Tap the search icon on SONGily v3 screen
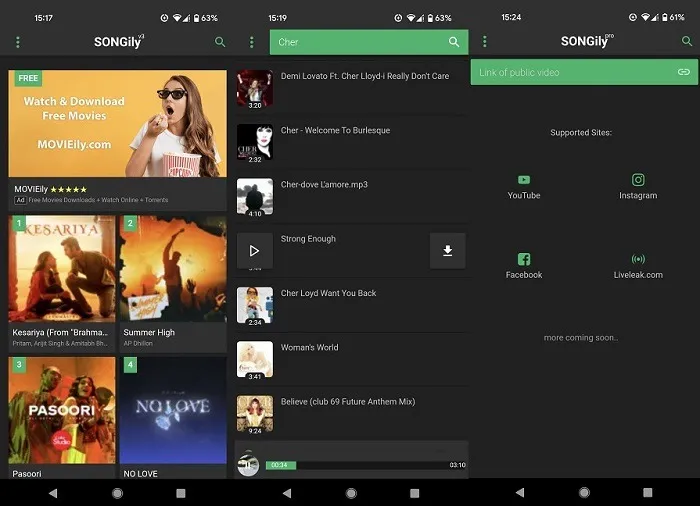This screenshot has width=700, height=506. [x=220, y=42]
